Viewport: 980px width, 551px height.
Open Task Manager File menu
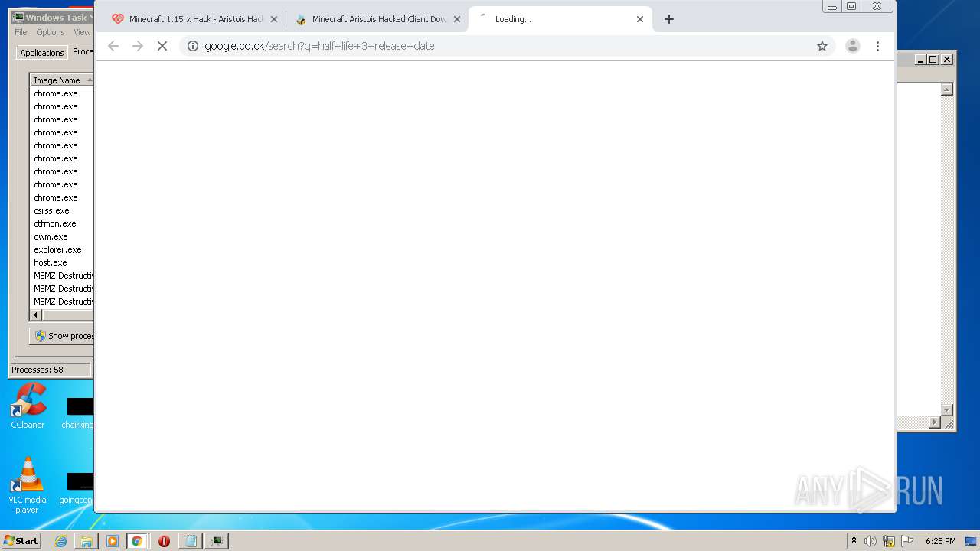[x=21, y=32]
